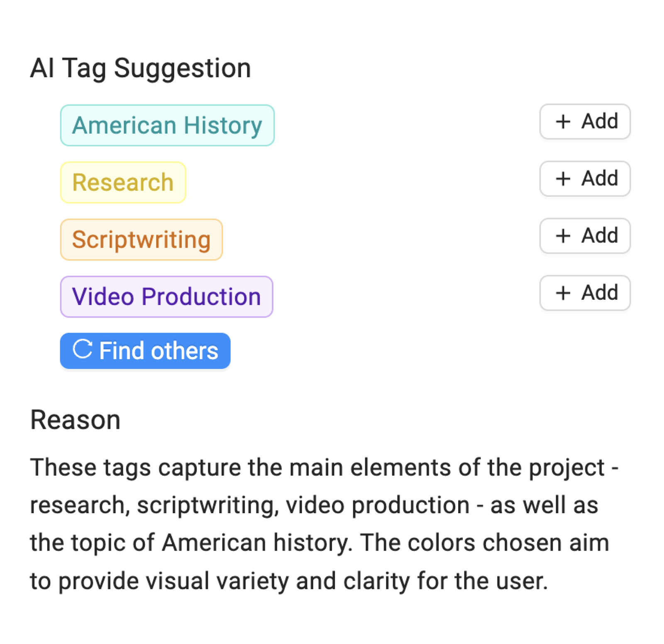Click plus icon for Video Production
This screenshot has height=644, width=664.
point(563,293)
